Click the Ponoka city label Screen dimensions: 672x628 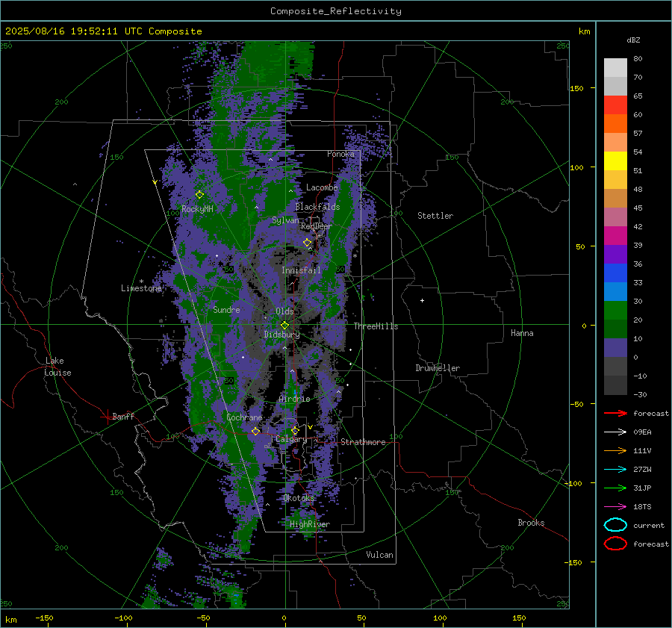pyautogui.click(x=340, y=154)
